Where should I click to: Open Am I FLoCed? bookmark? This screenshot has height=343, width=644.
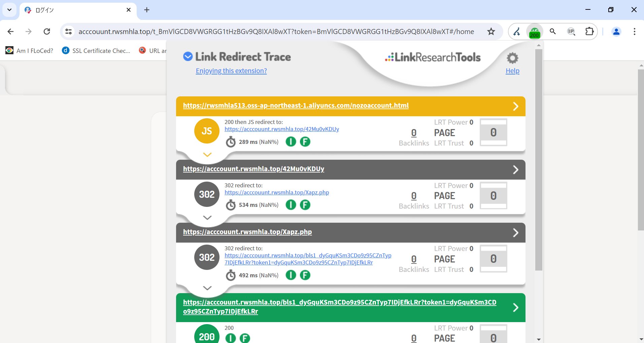pos(30,51)
